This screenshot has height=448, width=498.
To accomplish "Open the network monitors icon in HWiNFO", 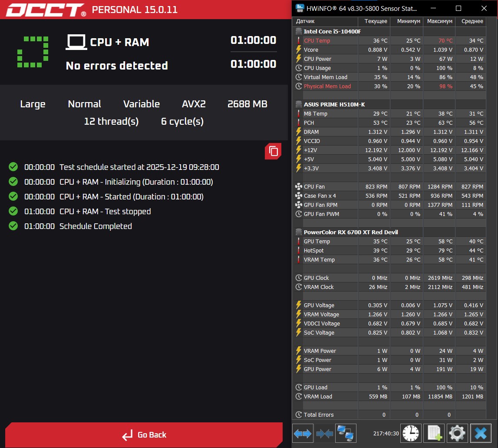I will point(346,433).
